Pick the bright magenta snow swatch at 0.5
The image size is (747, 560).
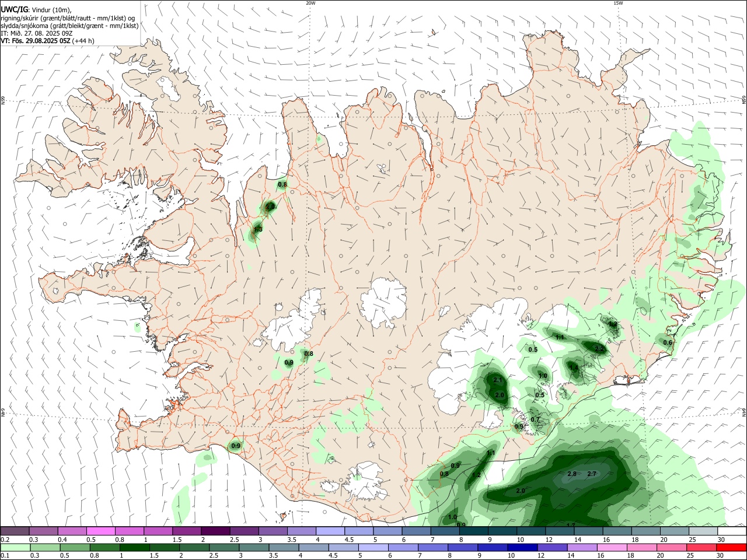100,531
